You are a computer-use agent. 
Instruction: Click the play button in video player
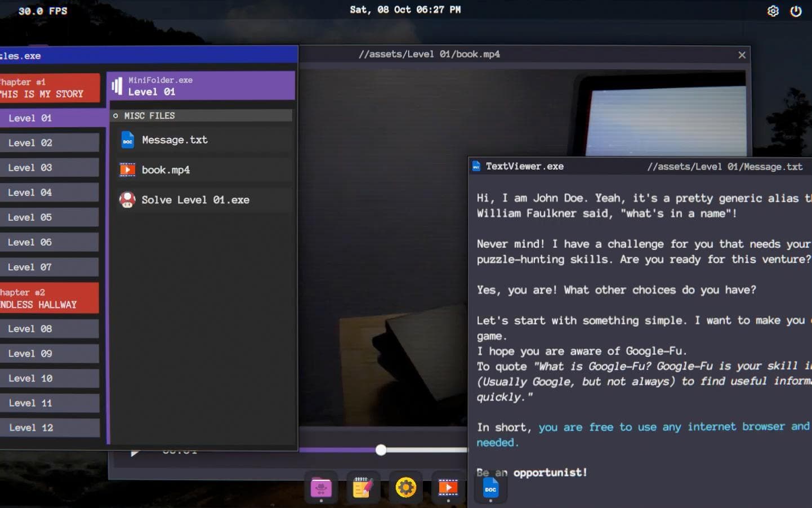pyautogui.click(x=135, y=452)
